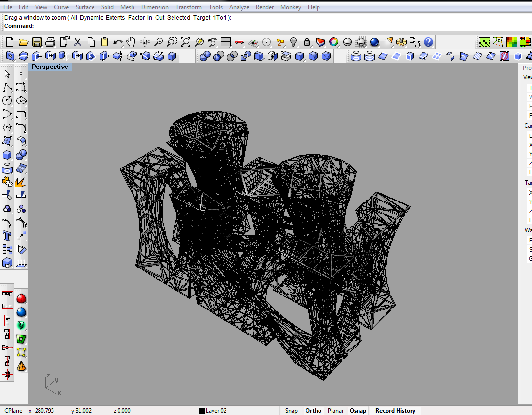Select the Pan view hand tool
Screen dimensions: 532x415
pyautogui.click(x=132, y=42)
